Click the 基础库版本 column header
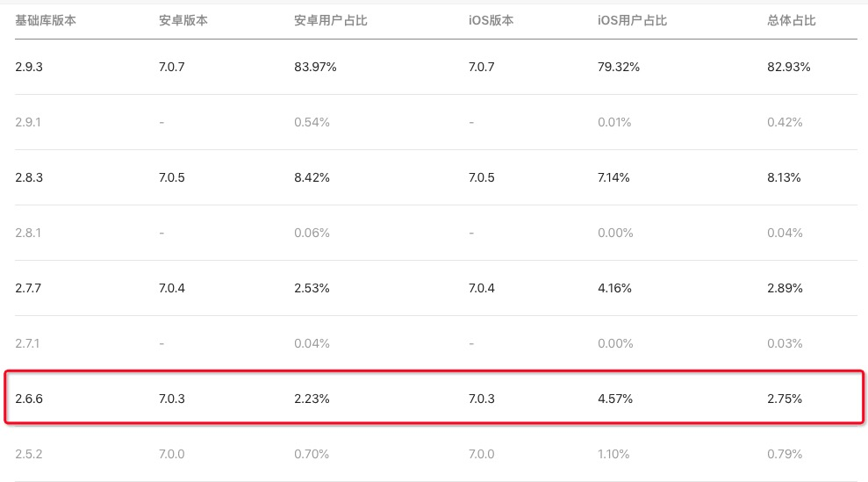The width and height of the screenshot is (868, 482). coord(46,20)
